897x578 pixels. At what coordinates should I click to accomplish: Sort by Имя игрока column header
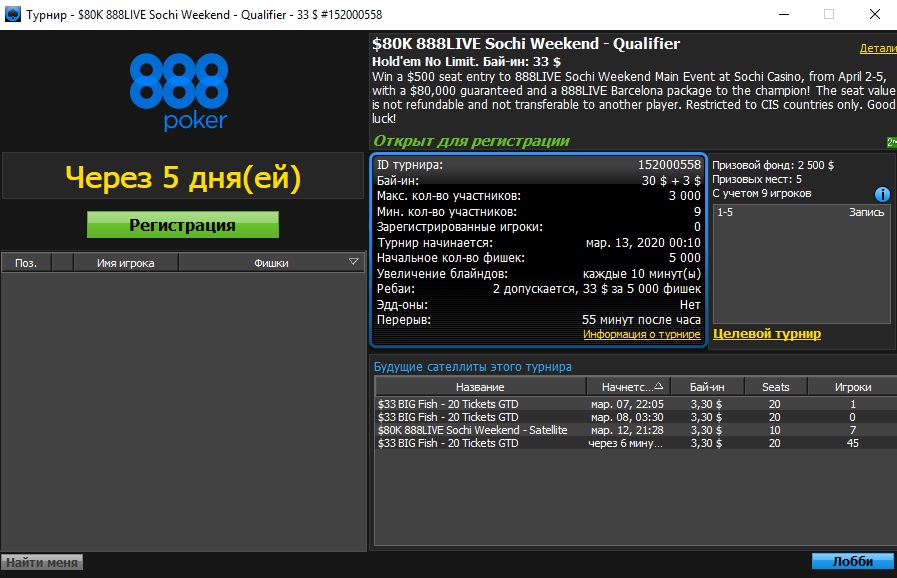coord(125,263)
